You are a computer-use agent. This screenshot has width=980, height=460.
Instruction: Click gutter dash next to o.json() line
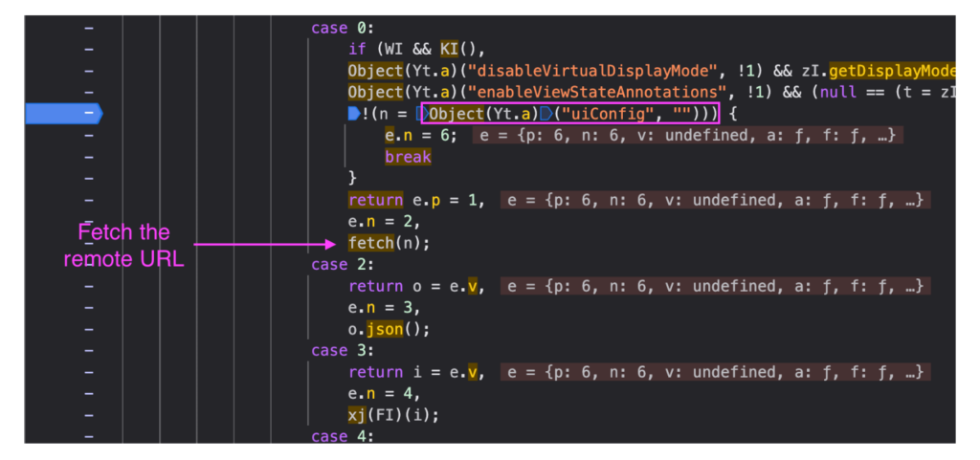click(x=89, y=329)
